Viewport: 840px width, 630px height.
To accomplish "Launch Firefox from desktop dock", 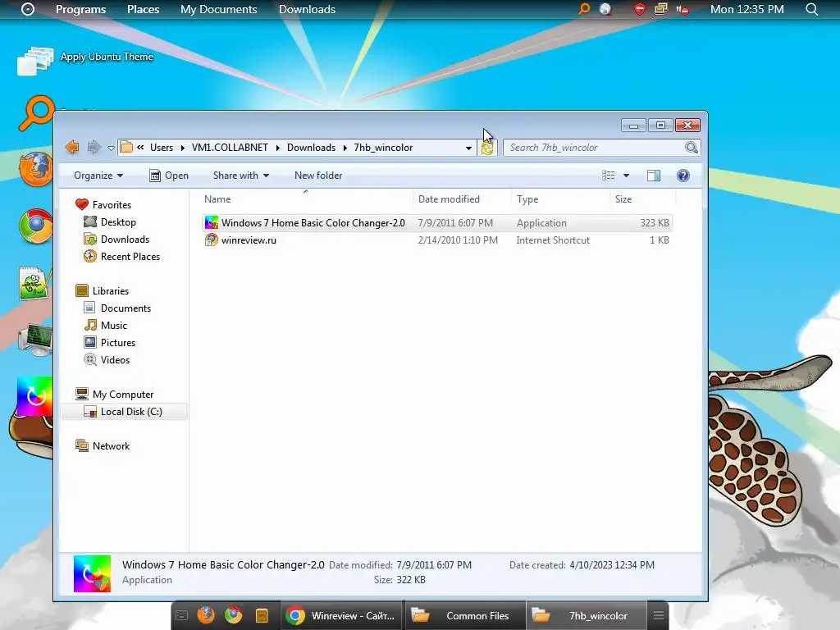I will [36, 169].
